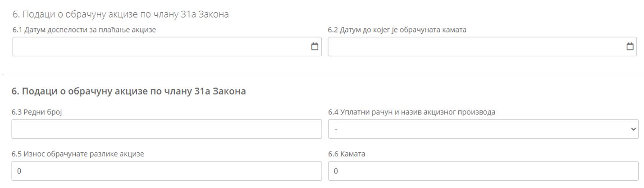
Task: Click the 6.1 Датум доспелости label
Action: click(87, 30)
